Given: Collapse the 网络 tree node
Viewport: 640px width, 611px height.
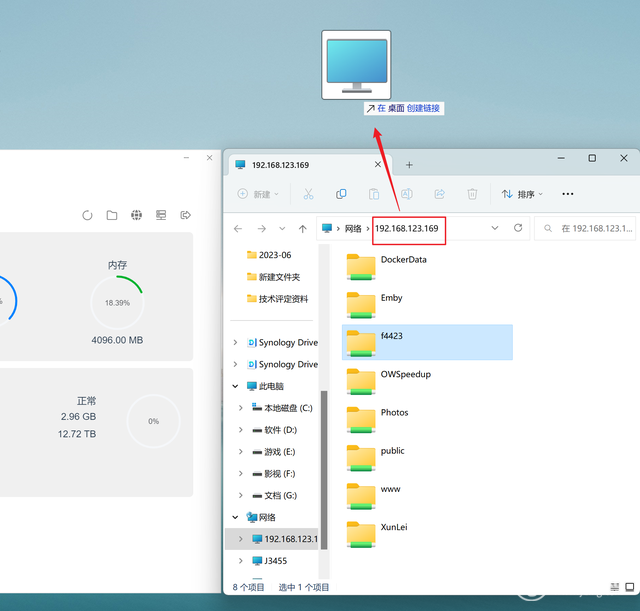Looking at the screenshot, I should coord(235,518).
